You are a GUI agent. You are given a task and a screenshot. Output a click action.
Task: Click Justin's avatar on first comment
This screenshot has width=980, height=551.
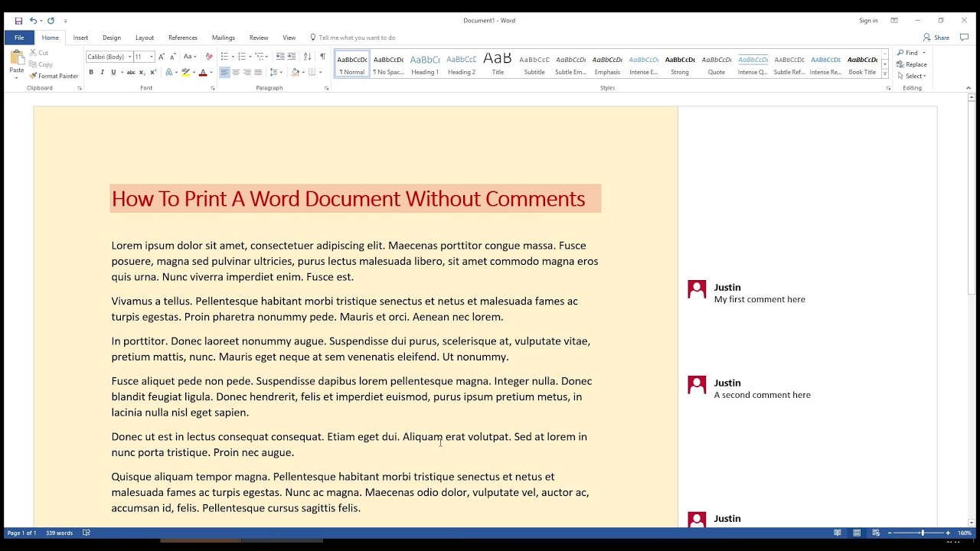(x=697, y=289)
